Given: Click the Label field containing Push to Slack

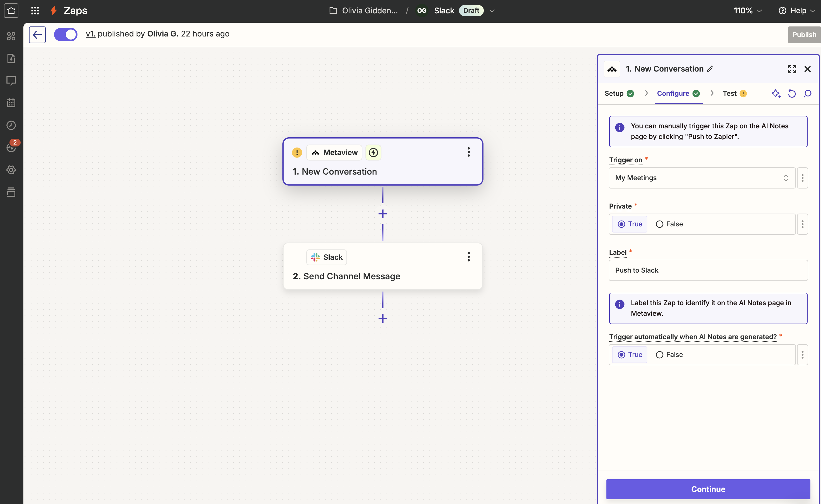Looking at the screenshot, I should [x=708, y=270].
